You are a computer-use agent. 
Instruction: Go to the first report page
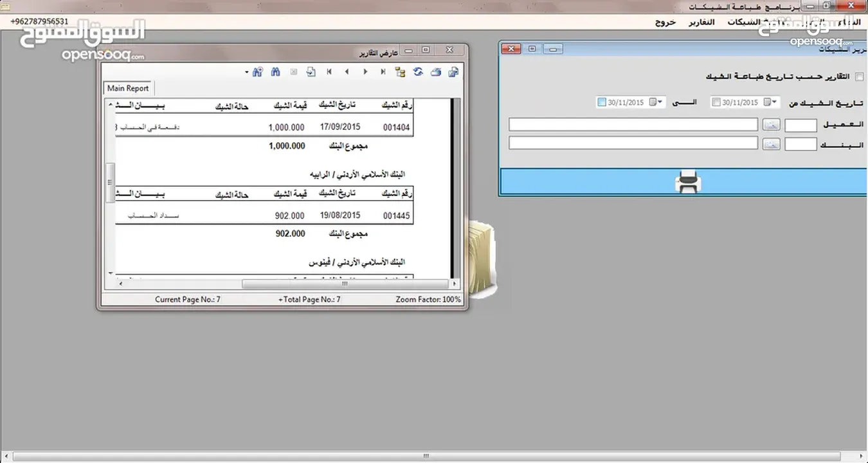pos(329,72)
